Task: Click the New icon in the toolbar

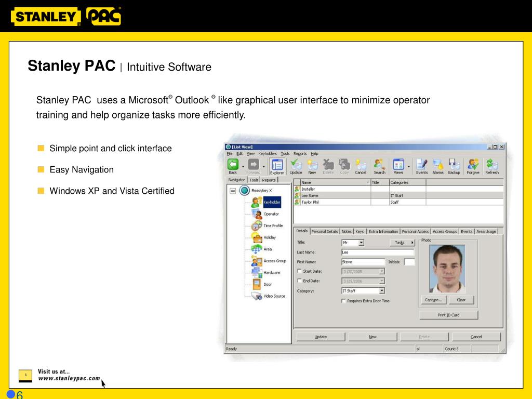Action: click(312, 165)
